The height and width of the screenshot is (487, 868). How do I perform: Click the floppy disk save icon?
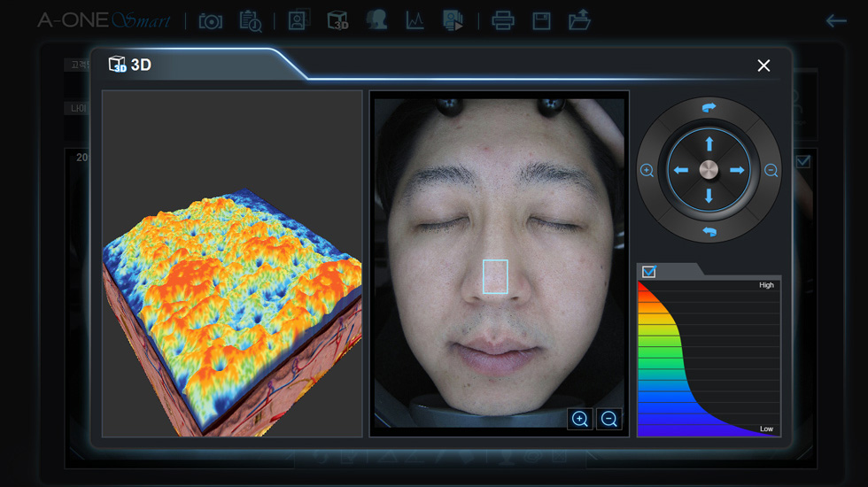pyautogui.click(x=541, y=20)
